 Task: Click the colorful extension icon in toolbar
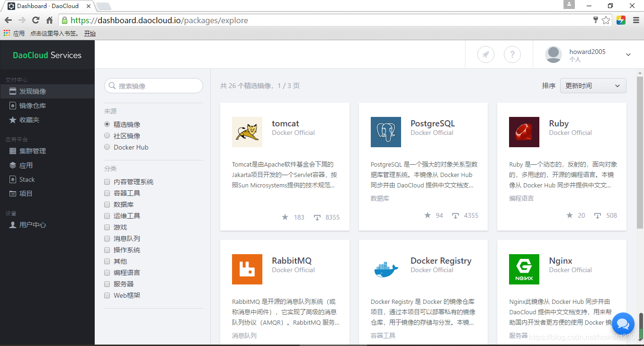(621, 20)
